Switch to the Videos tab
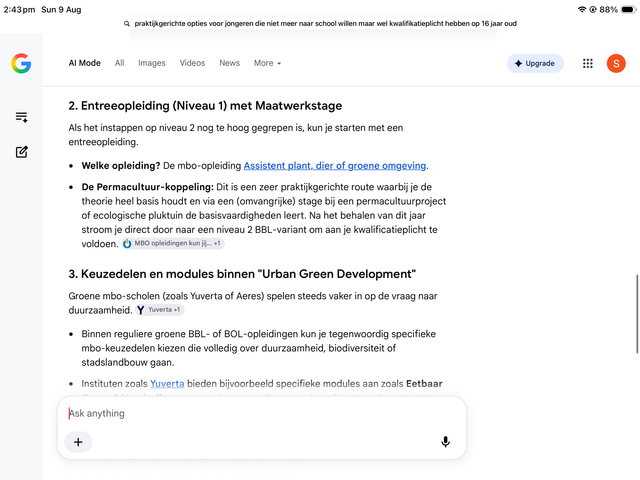 192,63
